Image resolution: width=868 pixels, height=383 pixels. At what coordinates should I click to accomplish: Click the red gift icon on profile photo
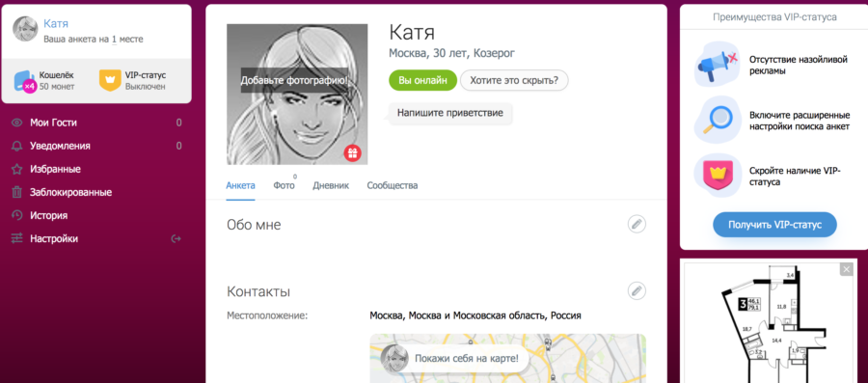point(353,152)
